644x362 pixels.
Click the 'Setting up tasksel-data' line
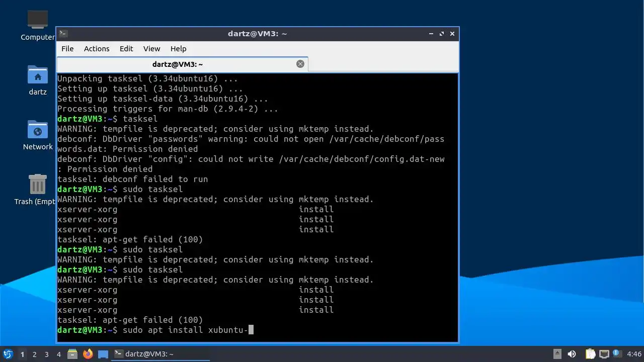163,99
